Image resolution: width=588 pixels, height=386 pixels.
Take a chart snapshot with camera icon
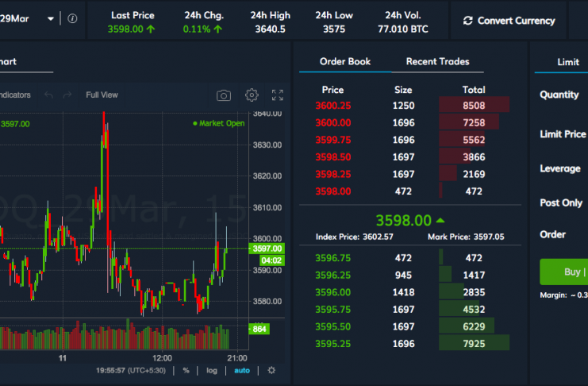[224, 95]
